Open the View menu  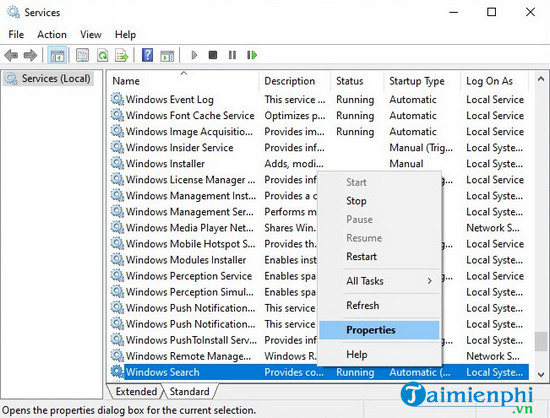pyautogui.click(x=90, y=34)
